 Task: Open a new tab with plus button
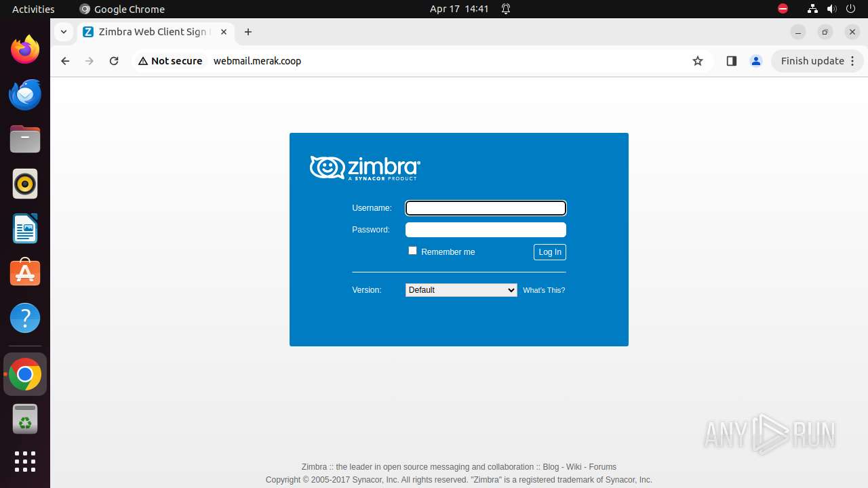click(248, 32)
